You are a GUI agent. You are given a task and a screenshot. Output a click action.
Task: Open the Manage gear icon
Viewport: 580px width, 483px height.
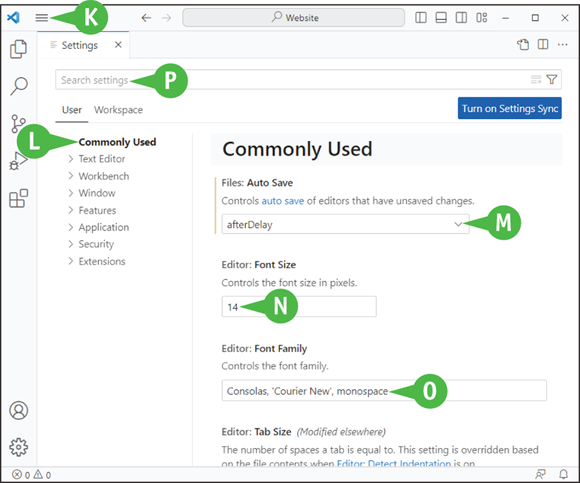18,447
